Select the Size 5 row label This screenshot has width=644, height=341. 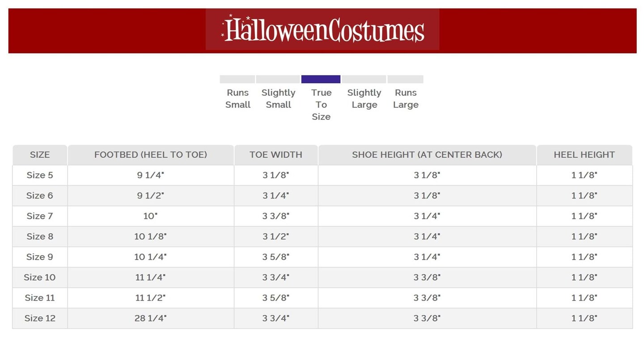tap(40, 175)
